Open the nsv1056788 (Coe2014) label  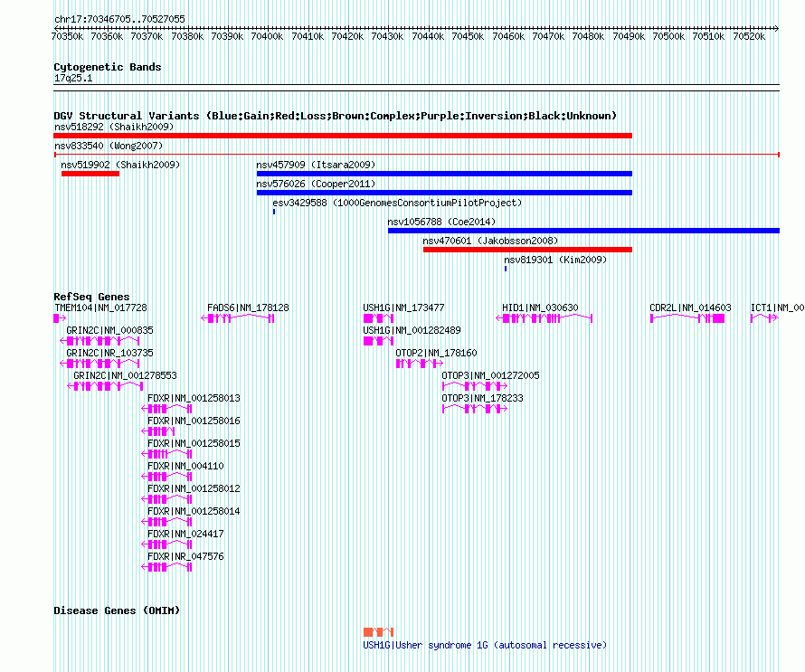pyautogui.click(x=441, y=222)
